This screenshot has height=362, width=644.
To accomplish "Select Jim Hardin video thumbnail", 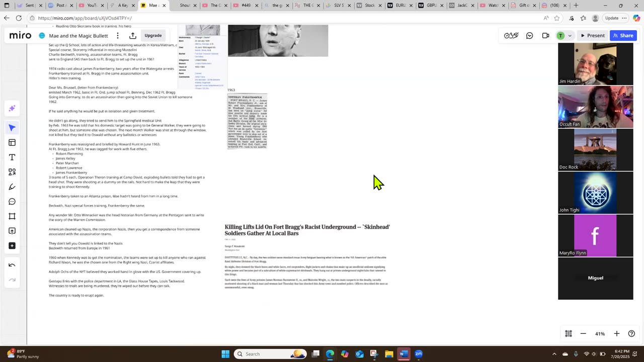I will (595, 64).
